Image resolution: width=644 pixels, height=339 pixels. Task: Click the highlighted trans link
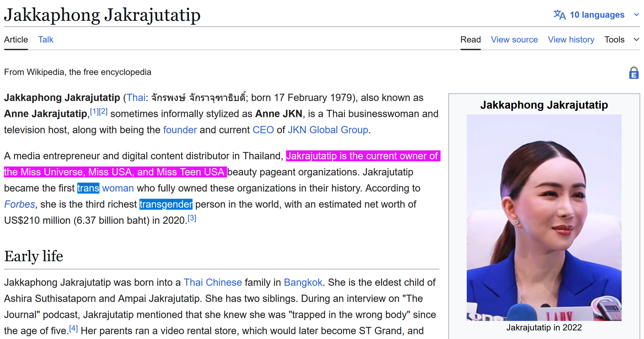pos(88,189)
